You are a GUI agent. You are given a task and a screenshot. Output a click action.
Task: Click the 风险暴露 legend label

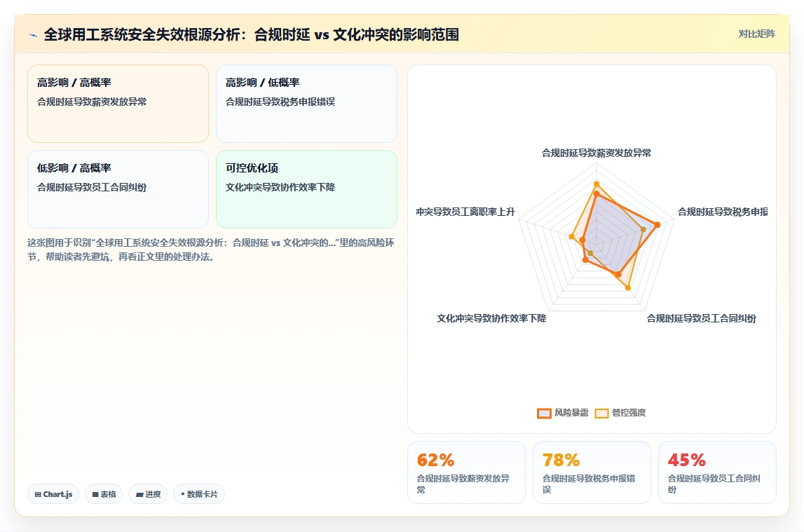coord(571,413)
